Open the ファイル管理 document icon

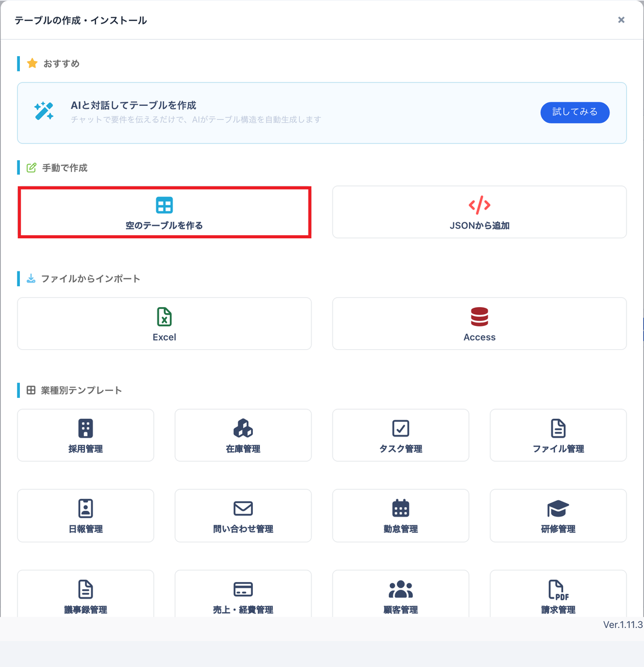click(x=558, y=428)
